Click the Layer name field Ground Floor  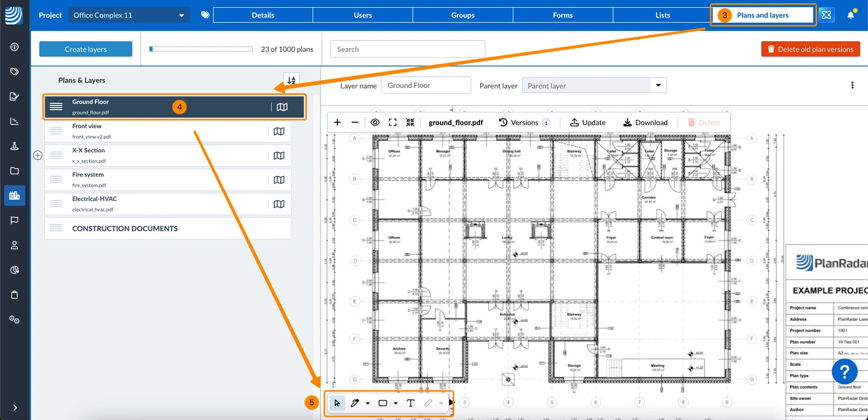[426, 86]
